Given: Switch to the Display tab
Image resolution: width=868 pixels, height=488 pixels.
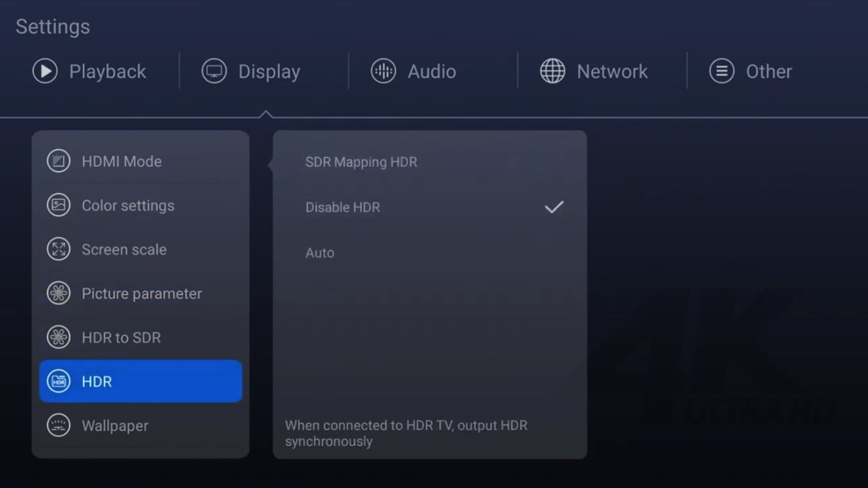Looking at the screenshot, I should [x=251, y=71].
